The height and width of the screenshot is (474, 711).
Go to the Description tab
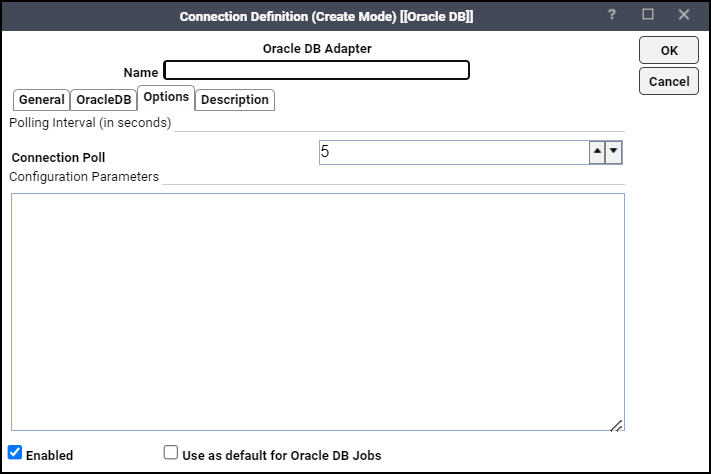[x=235, y=99]
